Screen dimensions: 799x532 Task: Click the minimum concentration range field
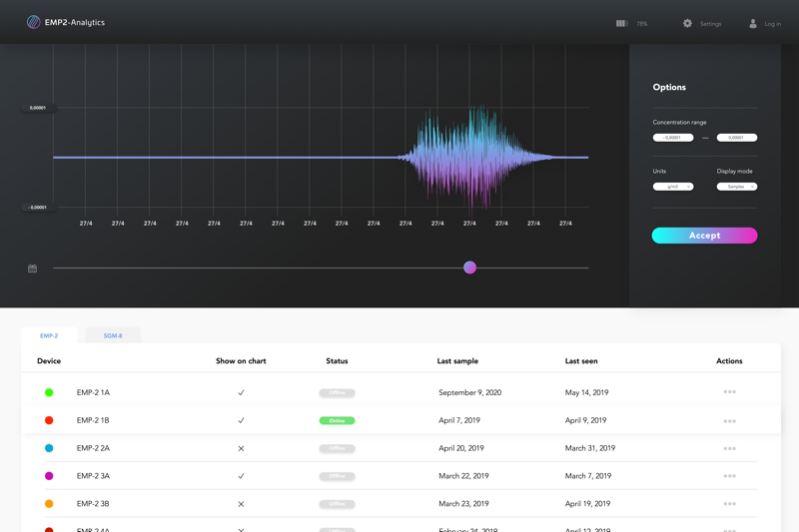click(x=673, y=138)
